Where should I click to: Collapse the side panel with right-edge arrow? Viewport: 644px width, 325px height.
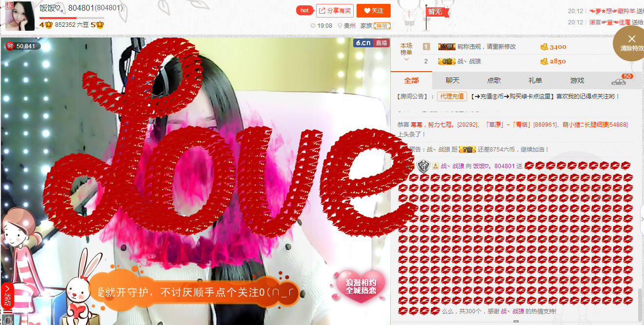(x=642, y=219)
